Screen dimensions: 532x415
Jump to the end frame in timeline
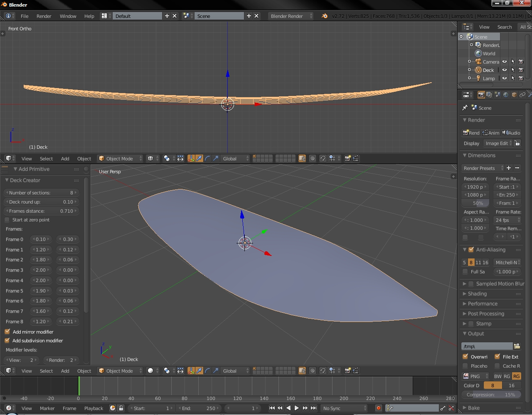coord(314,408)
